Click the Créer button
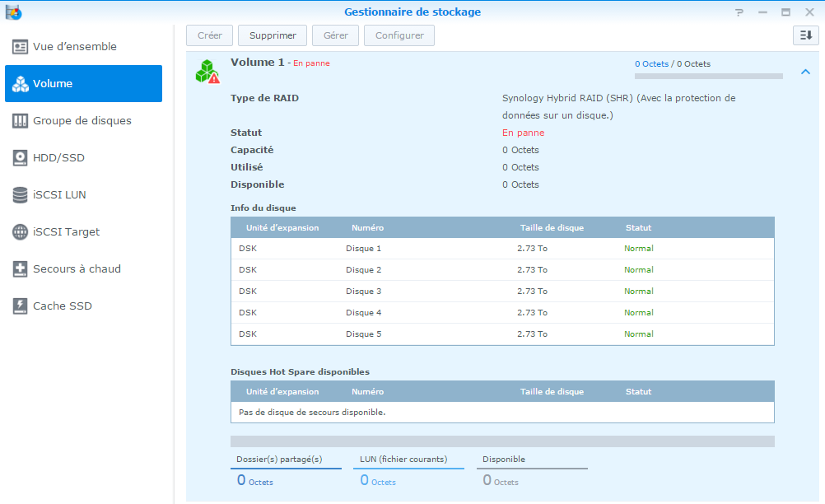This screenshot has height=504, width=825. pos(210,35)
